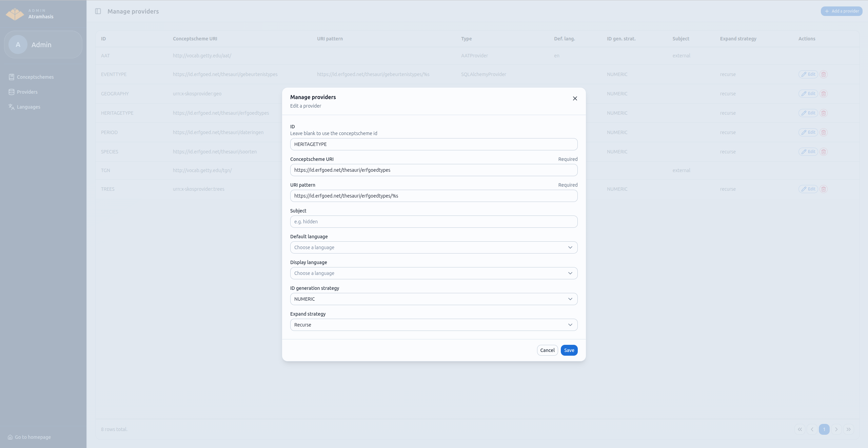Click the Providers database icon
The width and height of the screenshot is (868, 448).
pos(12,92)
